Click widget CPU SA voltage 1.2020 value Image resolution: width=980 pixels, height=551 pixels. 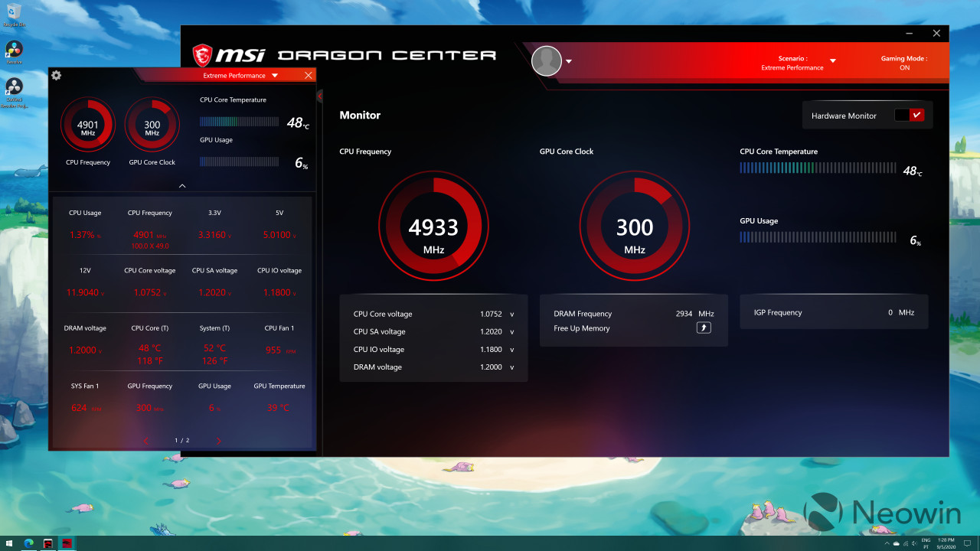pyautogui.click(x=214, y=292)
